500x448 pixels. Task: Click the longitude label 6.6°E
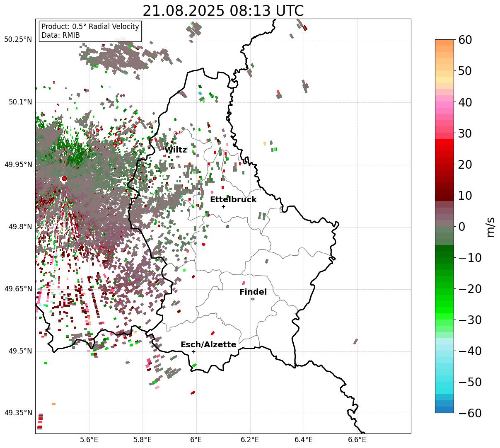357,439
